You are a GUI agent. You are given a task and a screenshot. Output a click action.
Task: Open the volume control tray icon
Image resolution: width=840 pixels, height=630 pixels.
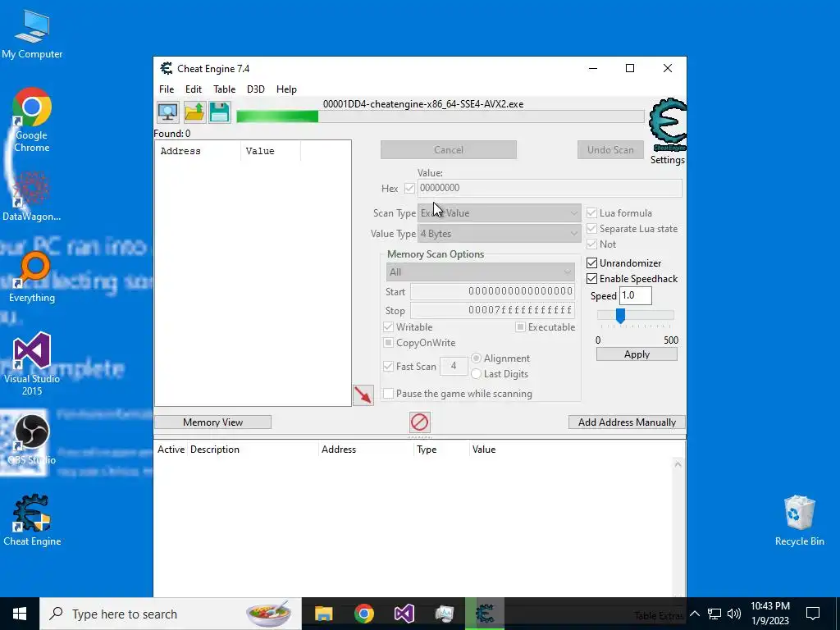[x=734, y=614]
